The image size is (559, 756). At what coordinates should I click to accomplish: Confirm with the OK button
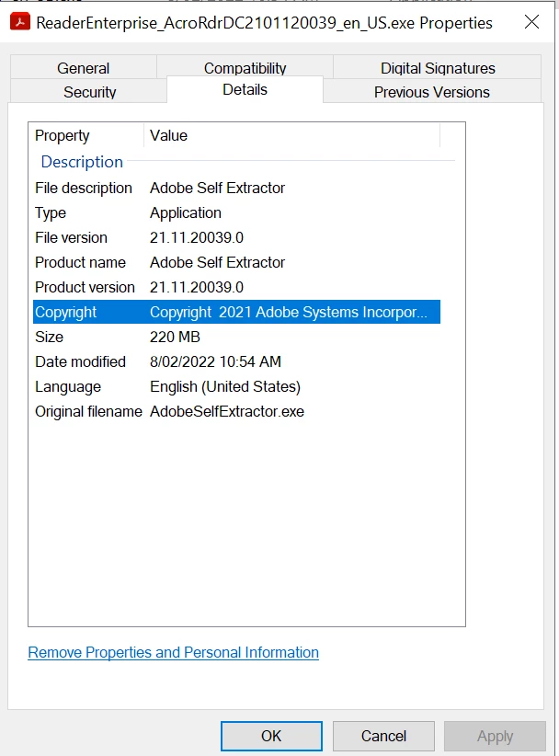(x=271, y=736)
